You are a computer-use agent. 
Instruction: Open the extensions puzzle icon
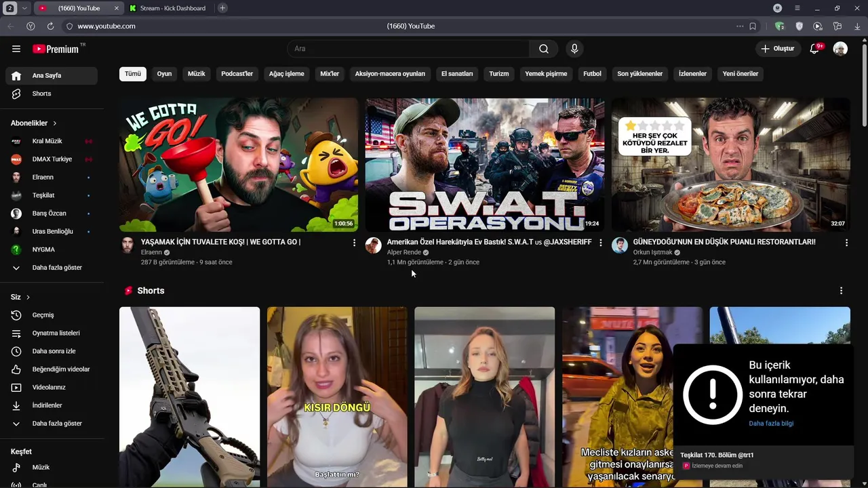pyautogui.click(x=837, y=26)
